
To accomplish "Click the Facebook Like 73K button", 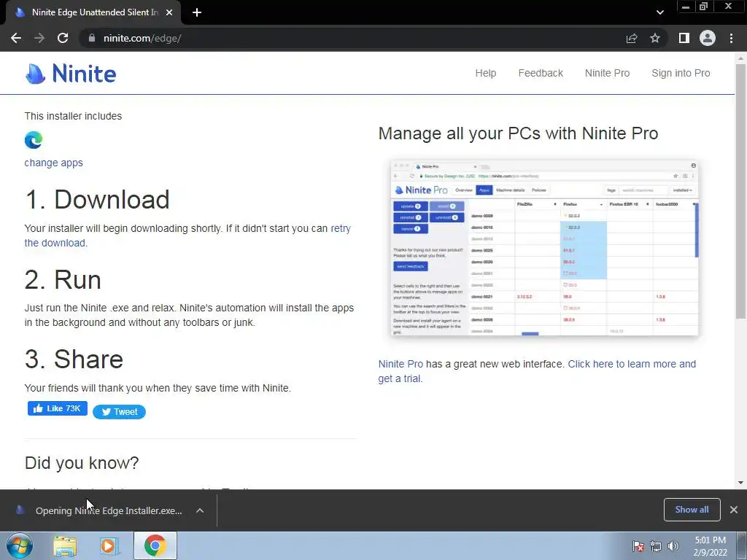I will pos(57,408).
